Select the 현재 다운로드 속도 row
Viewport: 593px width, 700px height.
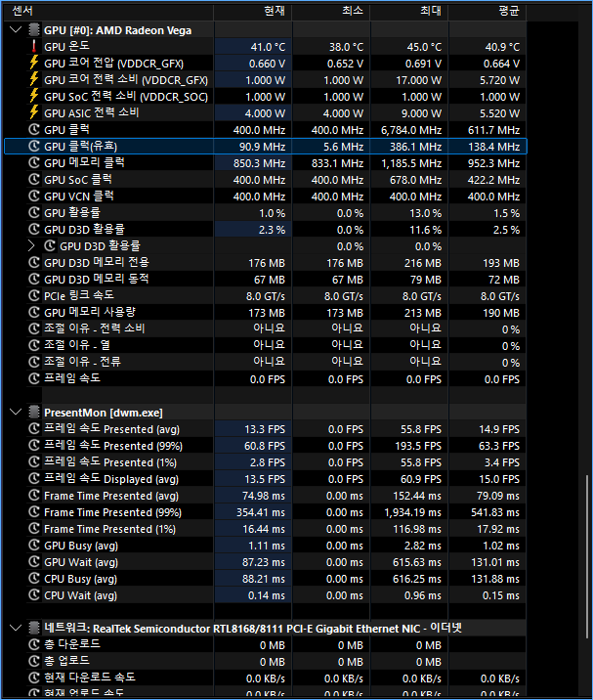[x=265, y=678]
